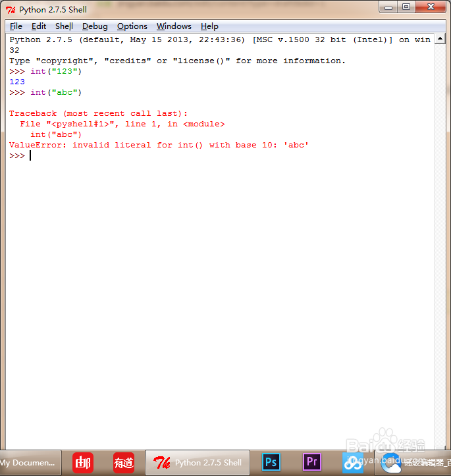451x476 pixels.
Task: Maximize the Python Shell window
Action: coord(406,7)
